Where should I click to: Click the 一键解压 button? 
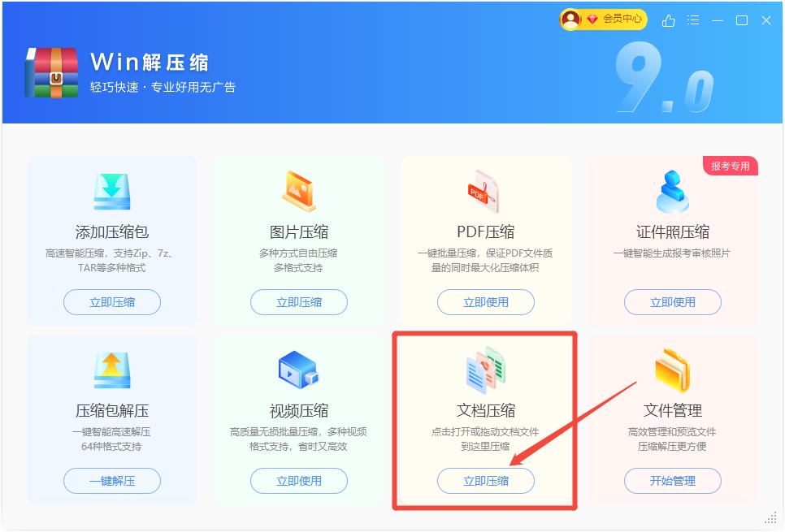point(112,481)
